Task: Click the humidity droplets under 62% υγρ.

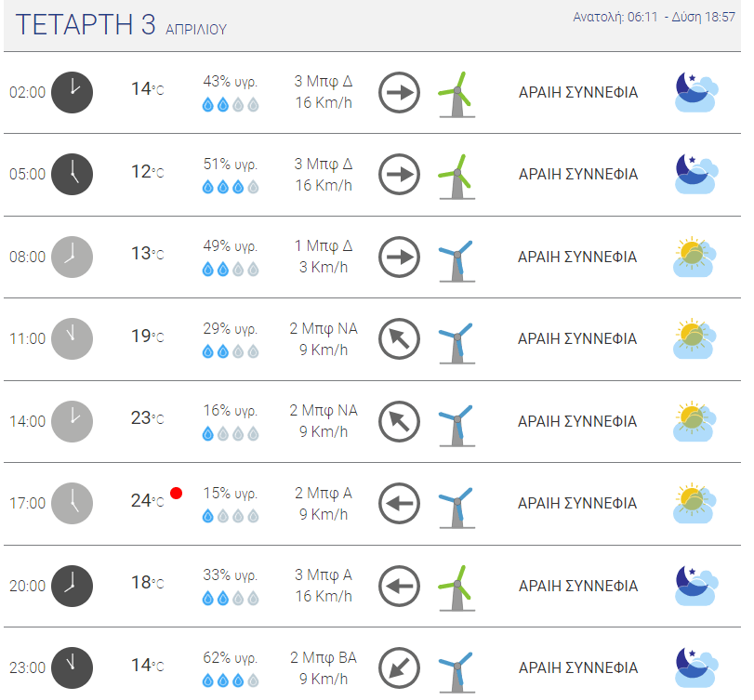Action: pos(231,680)
